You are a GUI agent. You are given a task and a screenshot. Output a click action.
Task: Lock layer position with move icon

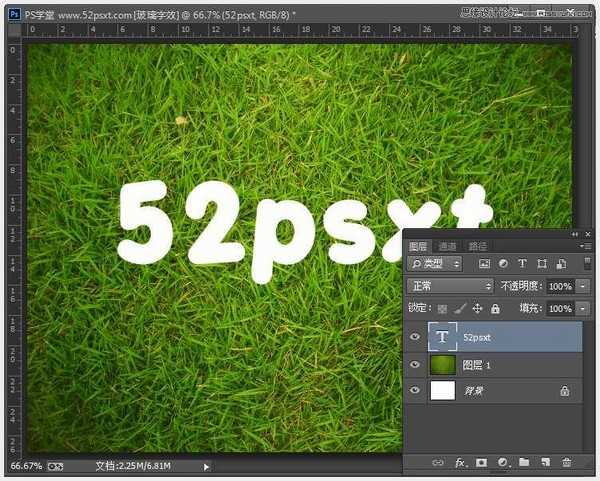point(478,310)
